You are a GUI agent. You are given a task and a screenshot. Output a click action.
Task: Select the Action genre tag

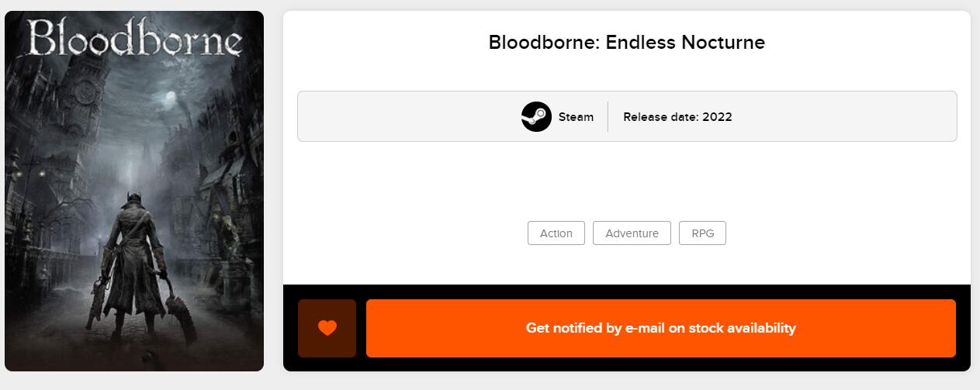coord(556,233)
